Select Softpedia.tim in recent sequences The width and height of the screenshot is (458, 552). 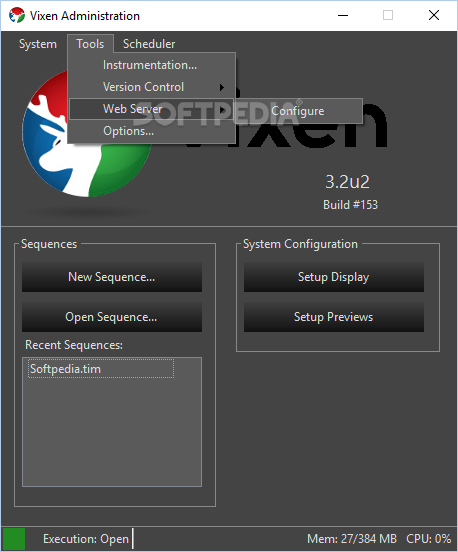pyautogui.click(x=101, y=369)
